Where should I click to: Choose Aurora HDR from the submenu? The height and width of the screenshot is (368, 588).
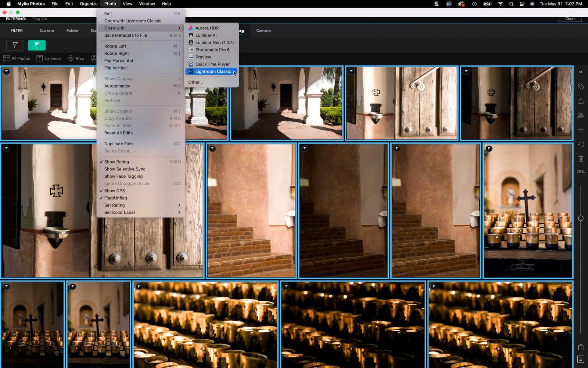pyautogui.click(x=207, y=28)
